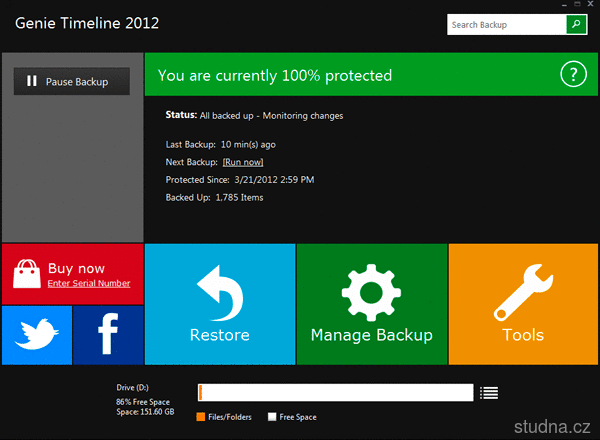Viewport: 600px width, 440px height.
Task: Open the Twitter tile
Action: [36, 335]
